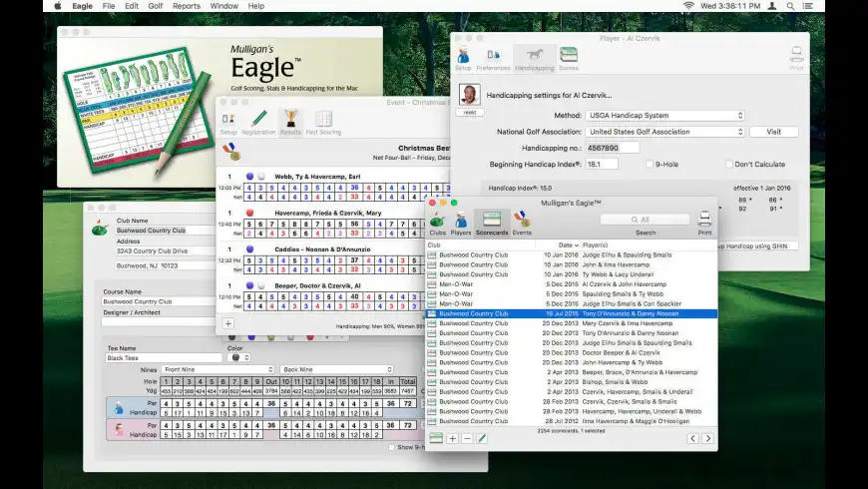868x489 pixels.
Task: Open the Method dropdown USGA Handicap System
Action: tap(664, 115)
